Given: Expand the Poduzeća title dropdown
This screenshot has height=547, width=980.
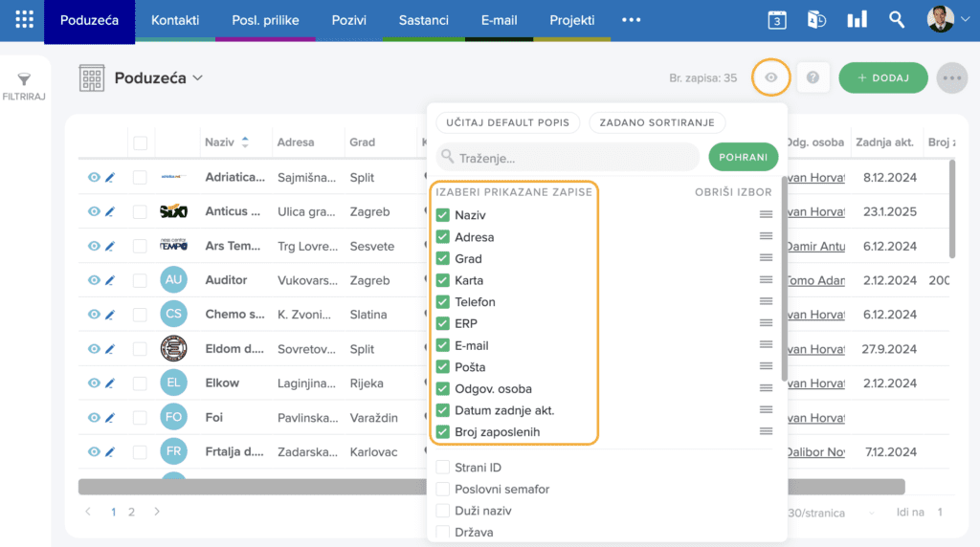Looking at the screenshot, I should pyautogui.click(x=197, y=78).
